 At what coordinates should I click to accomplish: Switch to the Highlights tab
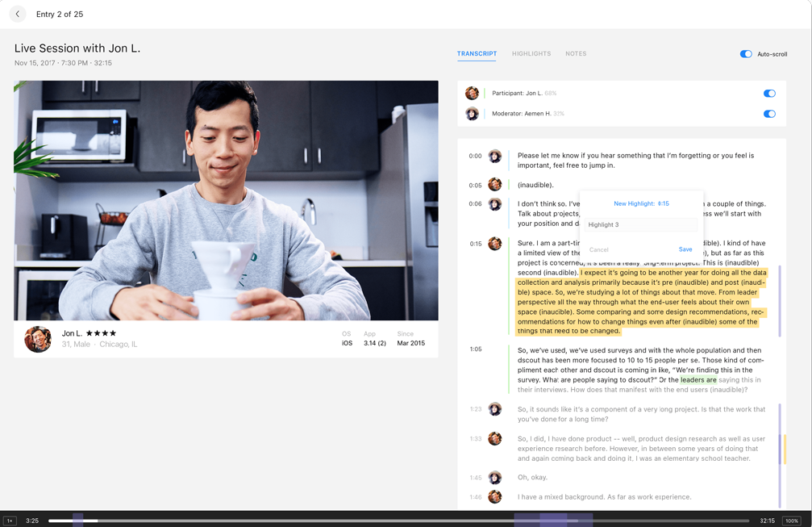click(x=531, y=54)
